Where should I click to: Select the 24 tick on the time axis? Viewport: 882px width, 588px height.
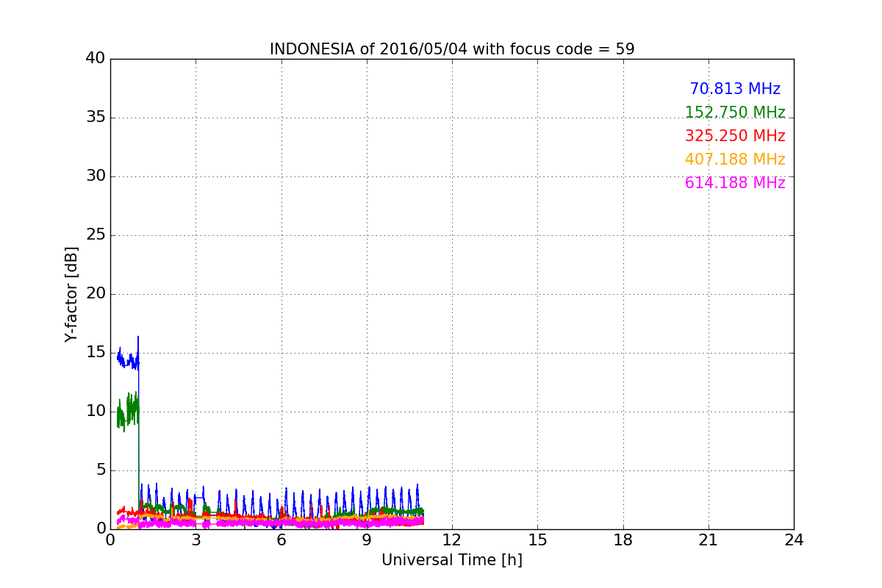point(794,539)
